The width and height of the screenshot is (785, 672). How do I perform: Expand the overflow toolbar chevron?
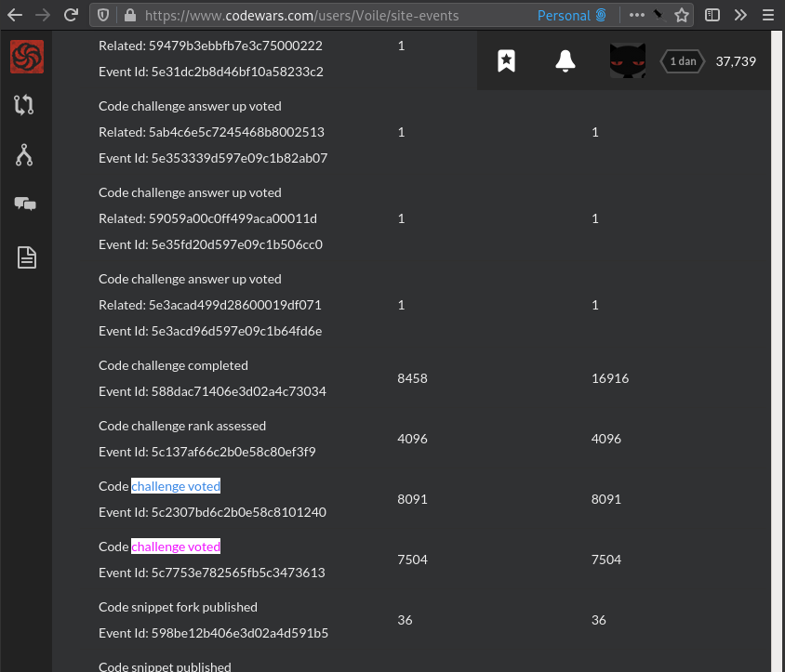tap(741, 15)
